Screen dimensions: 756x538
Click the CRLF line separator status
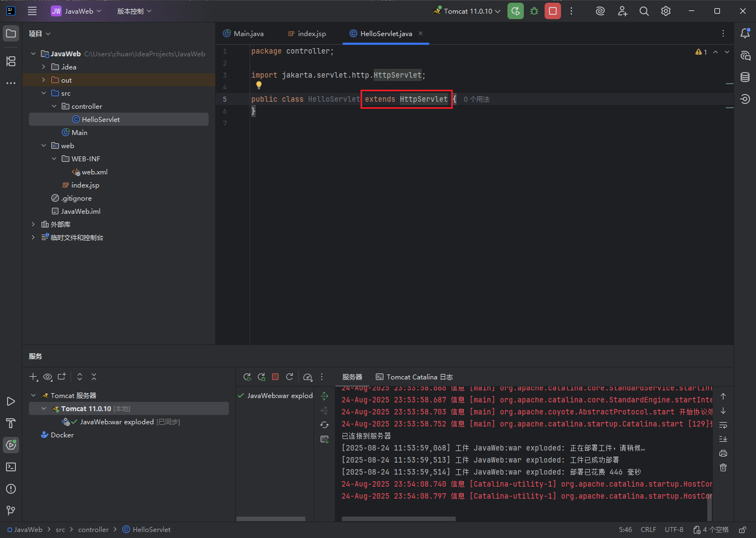pyautogui.click(x=648, y=530)
